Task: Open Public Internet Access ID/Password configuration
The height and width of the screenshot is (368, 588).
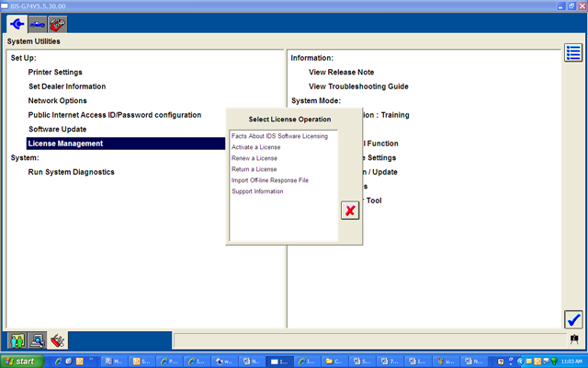Action: pyautogui.click(x=115, y=115)
